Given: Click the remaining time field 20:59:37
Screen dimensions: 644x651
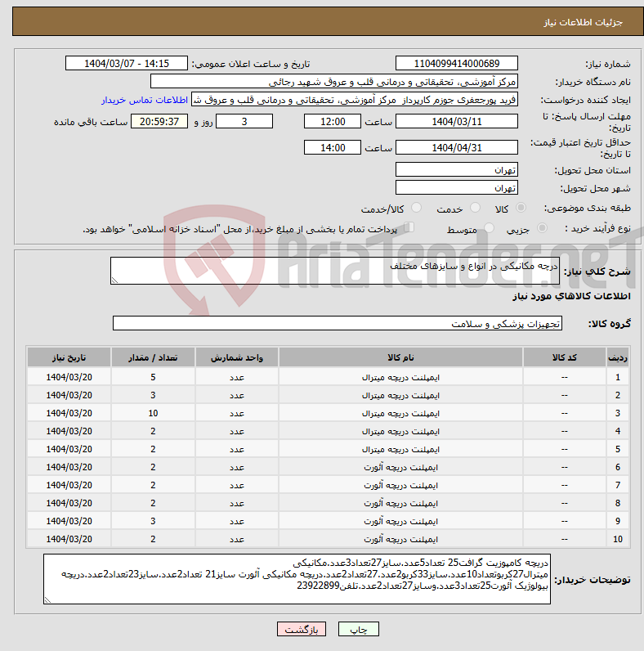Looking at the screenshot, I should pos(159,122).
